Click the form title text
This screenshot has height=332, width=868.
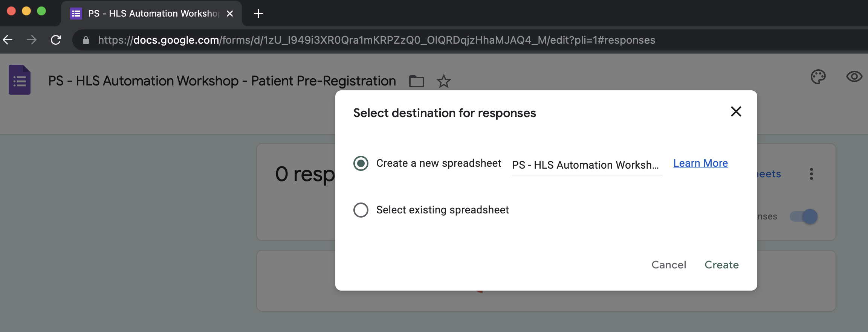(x=222, y=81)
